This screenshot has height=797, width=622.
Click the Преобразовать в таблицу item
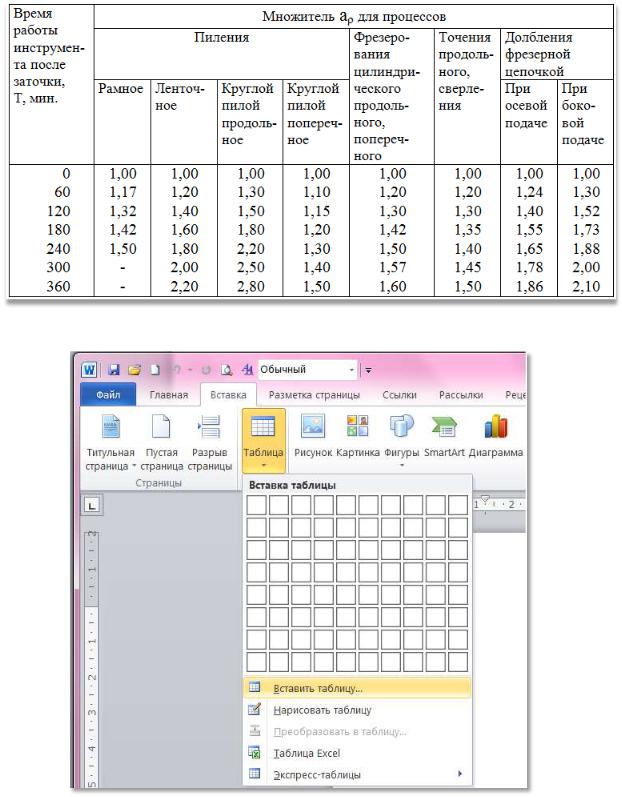357,731
